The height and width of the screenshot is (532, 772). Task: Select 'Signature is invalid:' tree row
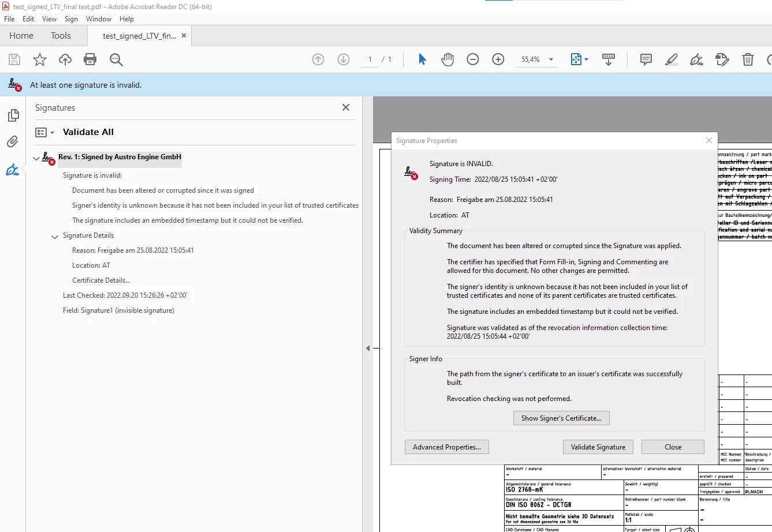[92, 175]
